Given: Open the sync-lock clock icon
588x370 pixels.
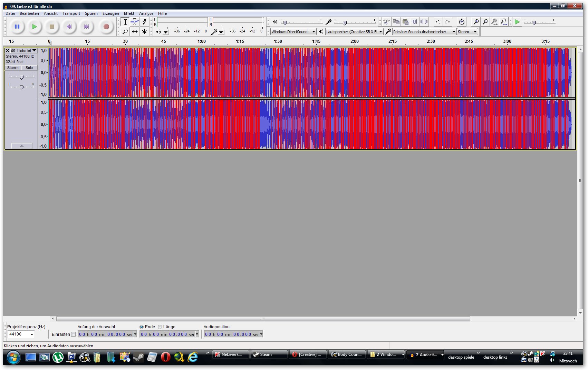Looking at the screenshot, I should (462, 22).
